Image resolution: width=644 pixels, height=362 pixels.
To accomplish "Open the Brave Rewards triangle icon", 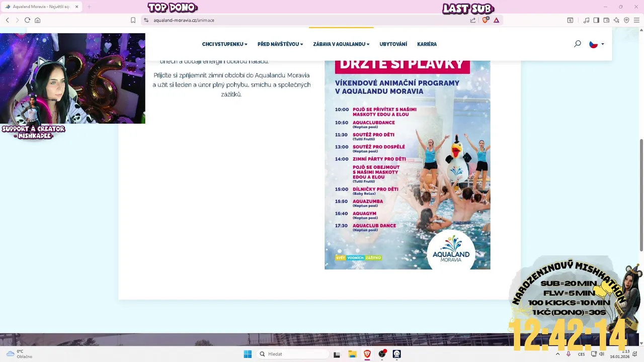I will click(x=496, y=20).
